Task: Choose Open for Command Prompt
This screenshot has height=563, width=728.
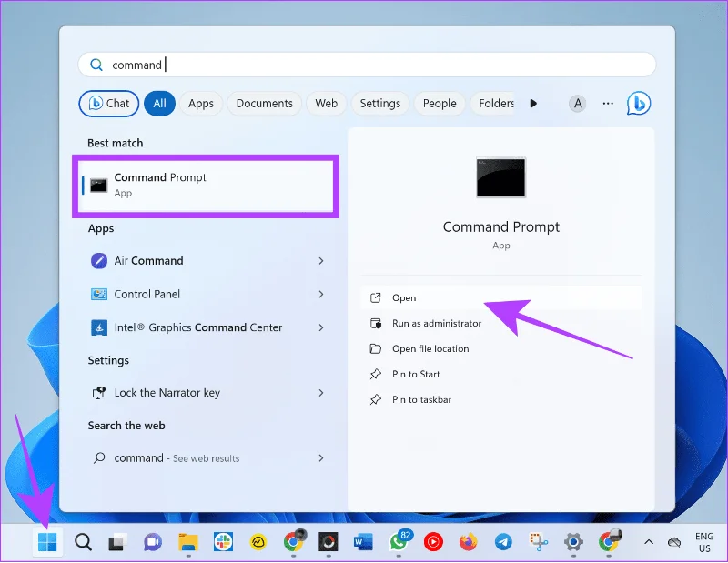Action: point(501,298)
